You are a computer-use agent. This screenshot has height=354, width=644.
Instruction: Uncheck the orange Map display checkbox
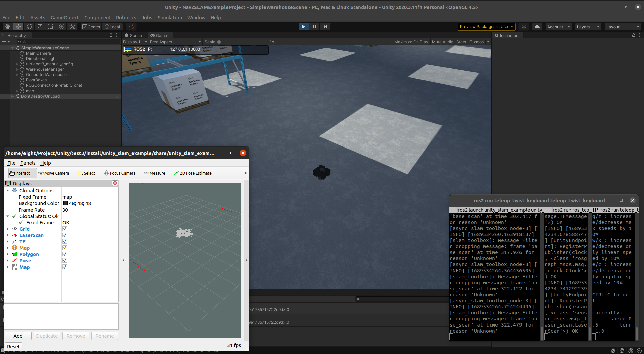(65, 248)
